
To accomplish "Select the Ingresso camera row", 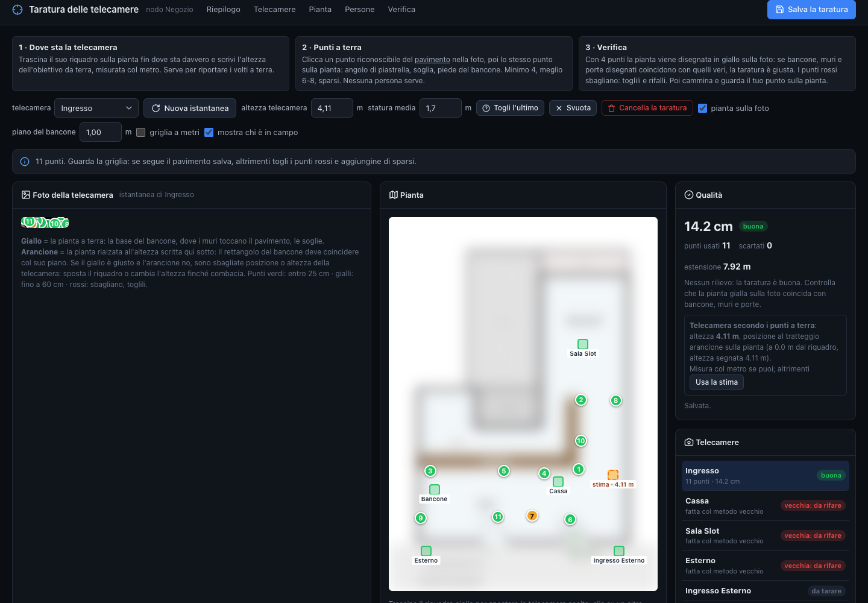I will (x=766, y=476).
